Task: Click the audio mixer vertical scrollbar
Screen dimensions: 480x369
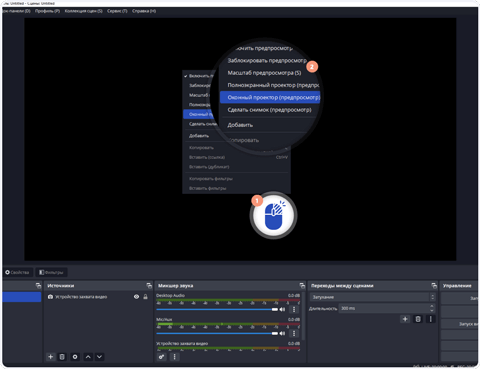Action: (303, 317)
